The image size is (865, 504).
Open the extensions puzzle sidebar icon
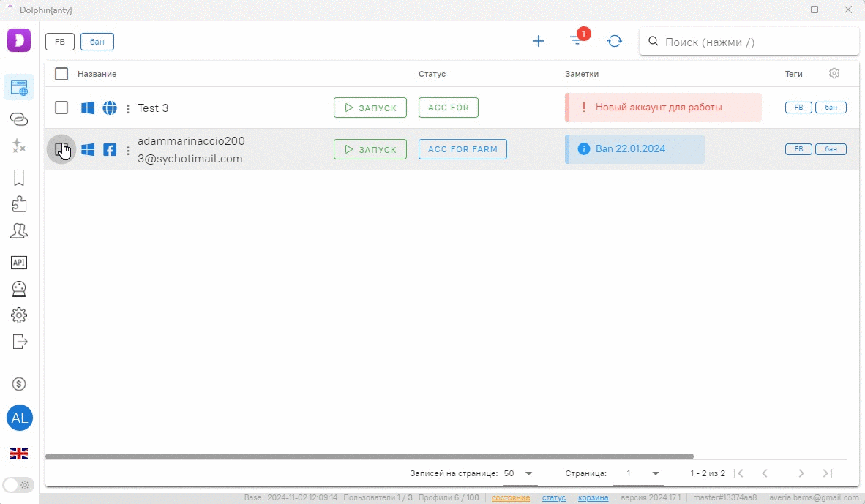coord(19,204)
